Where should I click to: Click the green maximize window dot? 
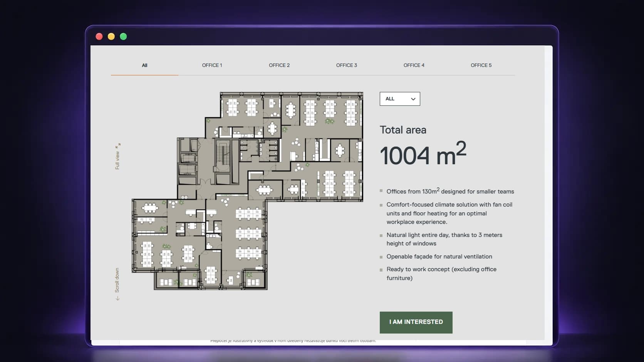pos(123,37)
